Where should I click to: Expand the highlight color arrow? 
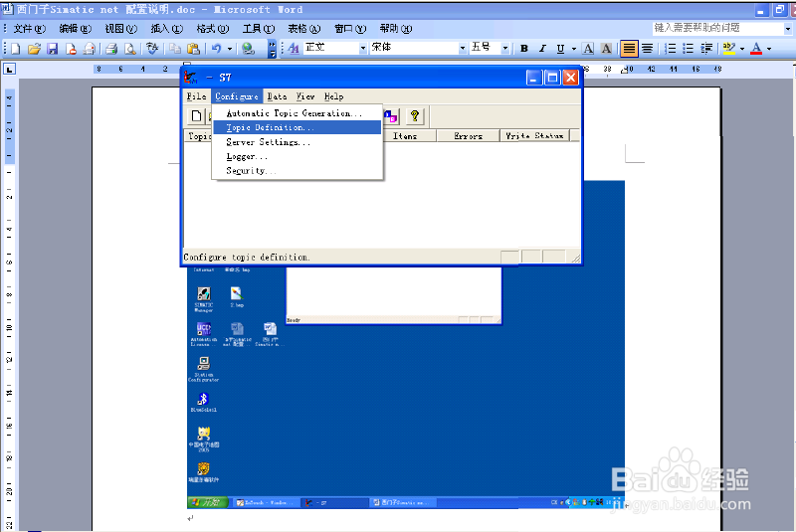[742, 49]
